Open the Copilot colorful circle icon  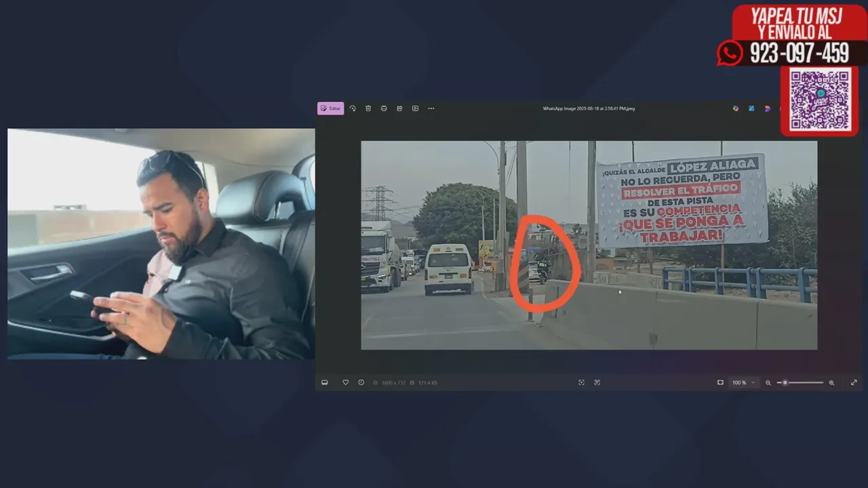click(736, 108)
